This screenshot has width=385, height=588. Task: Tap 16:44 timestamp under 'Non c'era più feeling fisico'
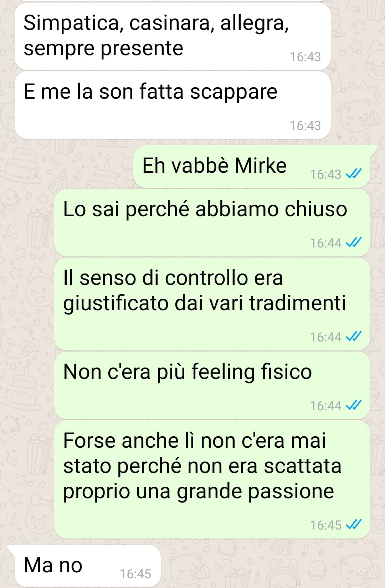[325, 406]
